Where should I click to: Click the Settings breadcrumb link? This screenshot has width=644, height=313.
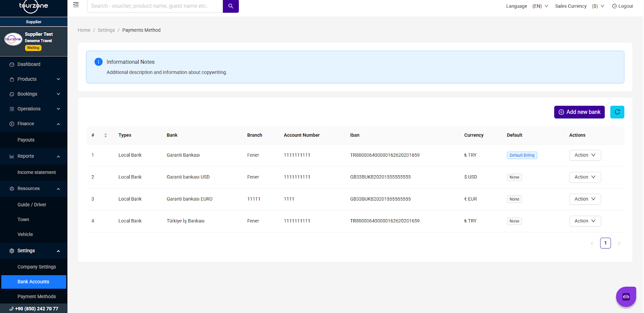tap(106, 30)
